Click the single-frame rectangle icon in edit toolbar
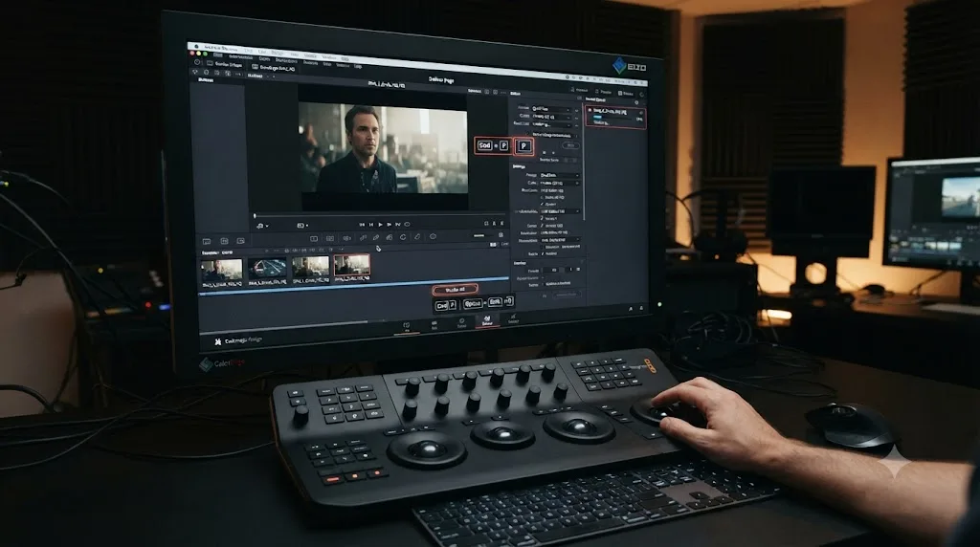The image size is (980, 547). (x=314, y=238)
